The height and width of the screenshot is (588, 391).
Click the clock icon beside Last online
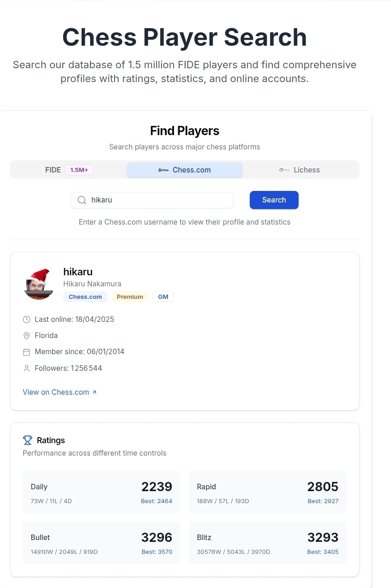[x=27, y=320]
